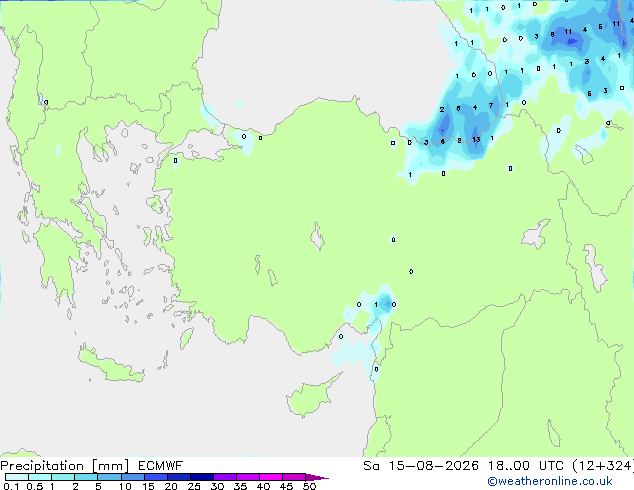Click the arrow tip beyond 50 mm in legend
Viewport: 634px width, 490px height.
point(317,477)
